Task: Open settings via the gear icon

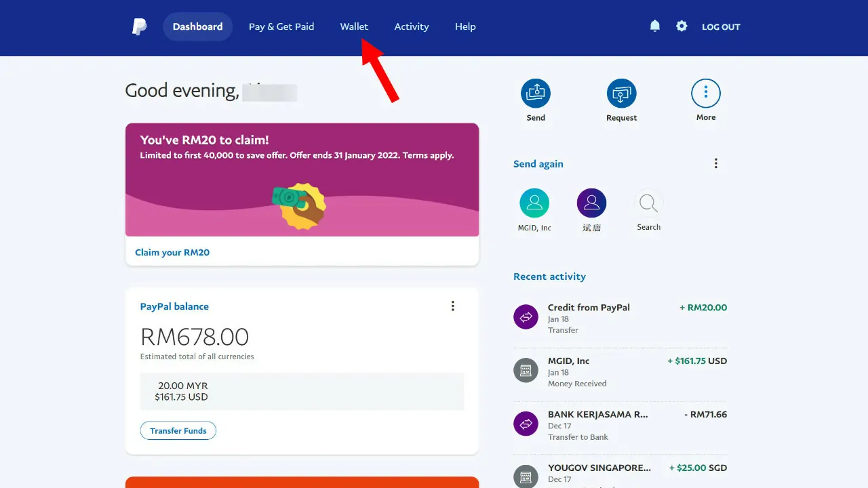Action: tap(682, 25)
